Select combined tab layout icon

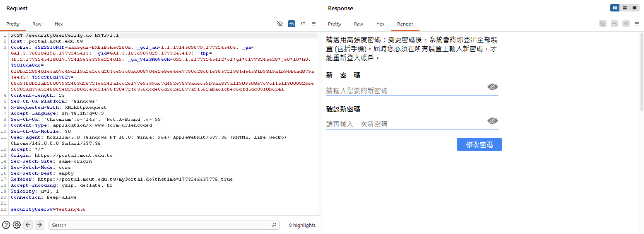click(635, 8)
